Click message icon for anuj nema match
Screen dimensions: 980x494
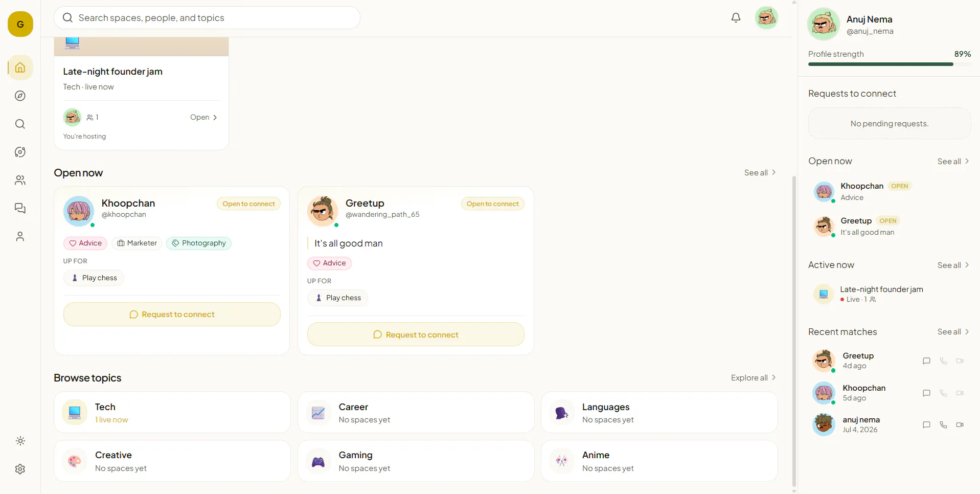[x=926, y=425]
